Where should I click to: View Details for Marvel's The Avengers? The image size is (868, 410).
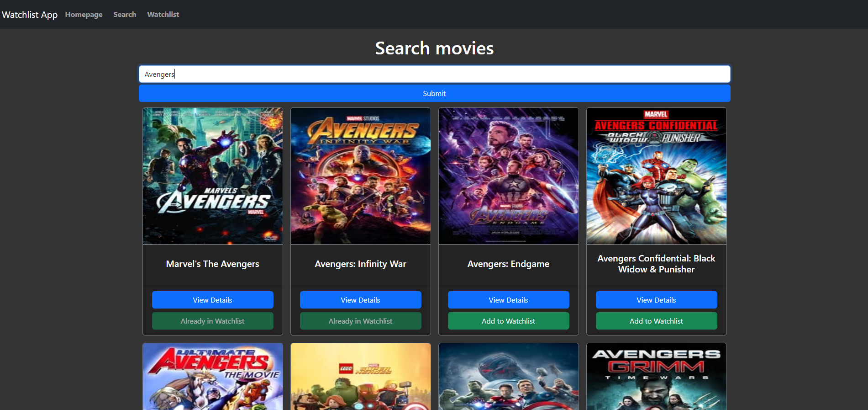(x=212, y=300)
